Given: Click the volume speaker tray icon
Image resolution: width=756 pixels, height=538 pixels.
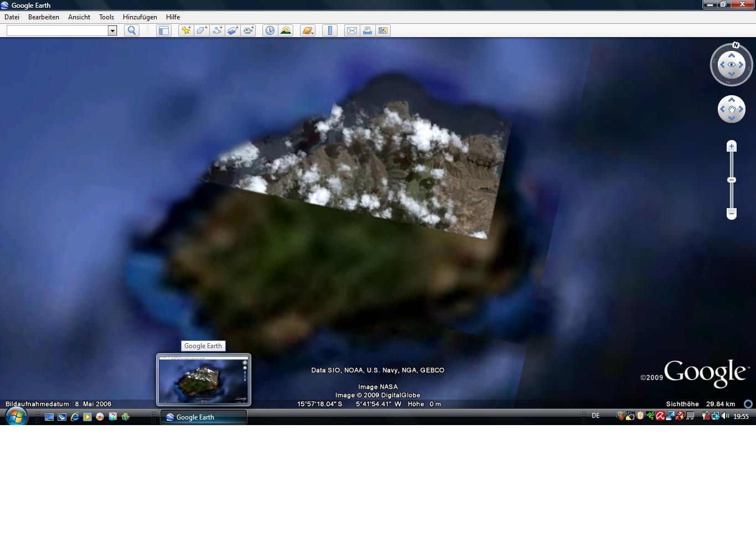Looking at the screenshot, I should 725,416.
